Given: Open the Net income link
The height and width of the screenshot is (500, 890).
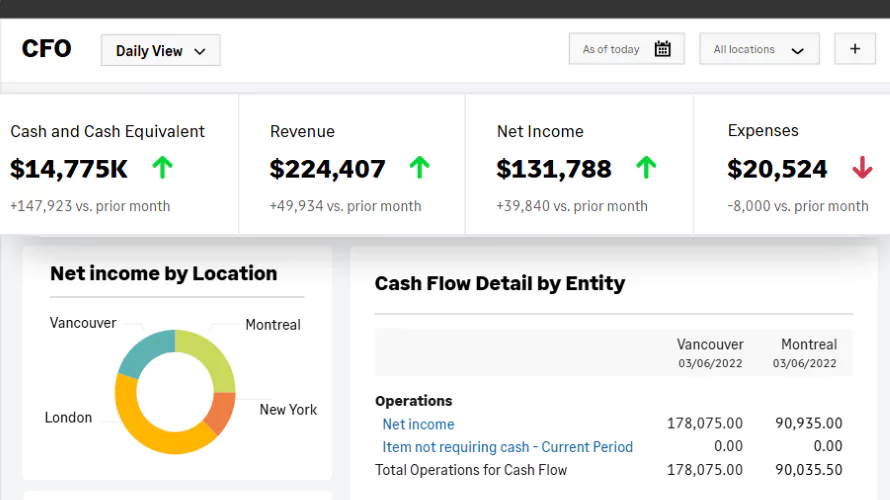Looking at the screenshot, I should (418, 424).
